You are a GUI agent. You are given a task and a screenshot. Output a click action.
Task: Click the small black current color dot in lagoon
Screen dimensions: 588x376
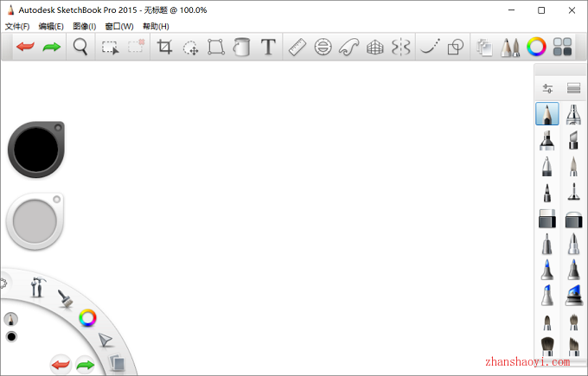point(11,336)
